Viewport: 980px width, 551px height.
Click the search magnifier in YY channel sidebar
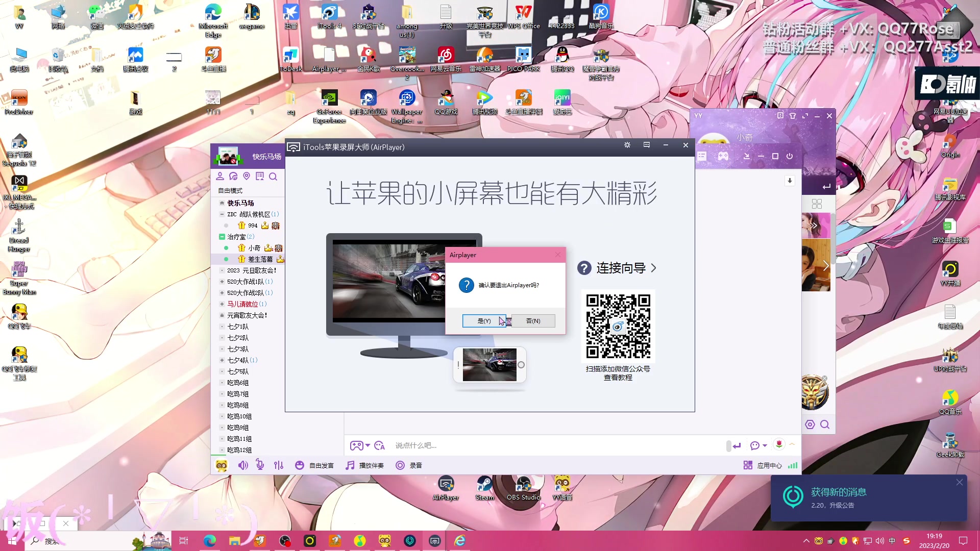click(273, 177)
